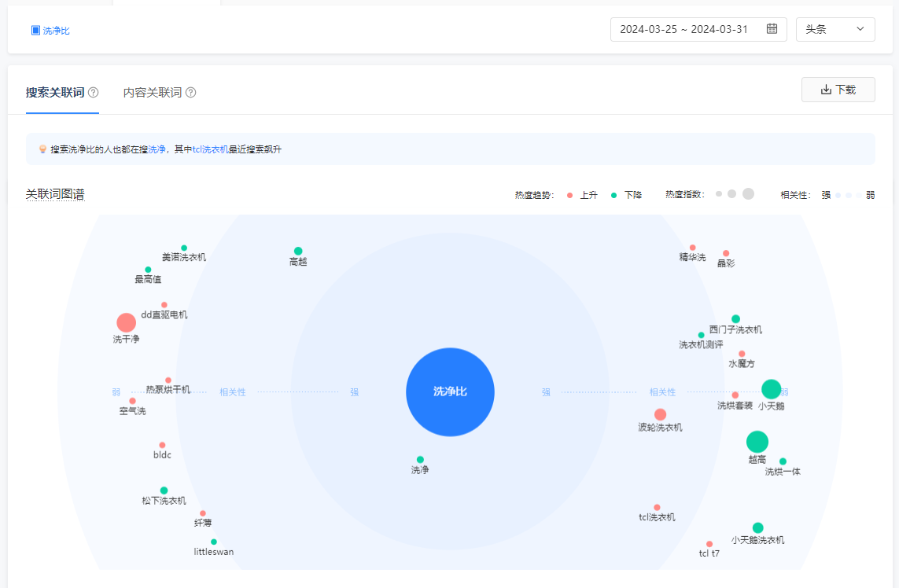This screenshot has height=588, width=899.
Task: Click the date range 2024-03-25 ~ 2024-03-31 field
Action: point(698,29)
